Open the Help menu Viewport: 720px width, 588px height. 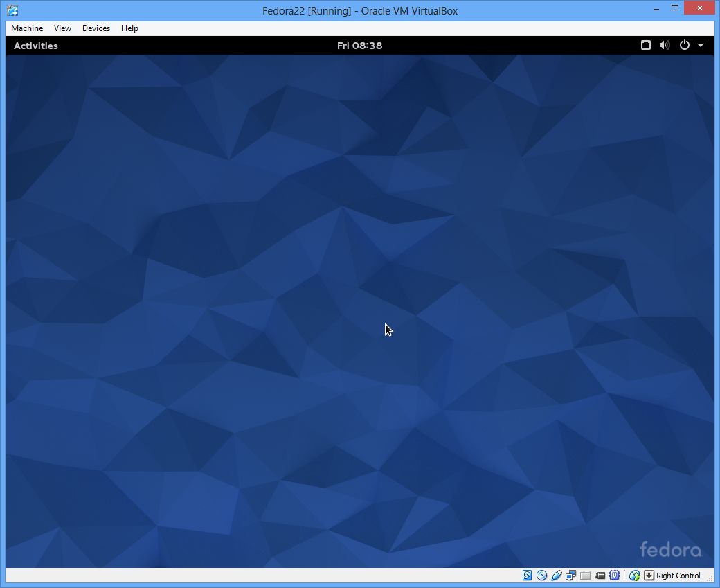point(129,28)
